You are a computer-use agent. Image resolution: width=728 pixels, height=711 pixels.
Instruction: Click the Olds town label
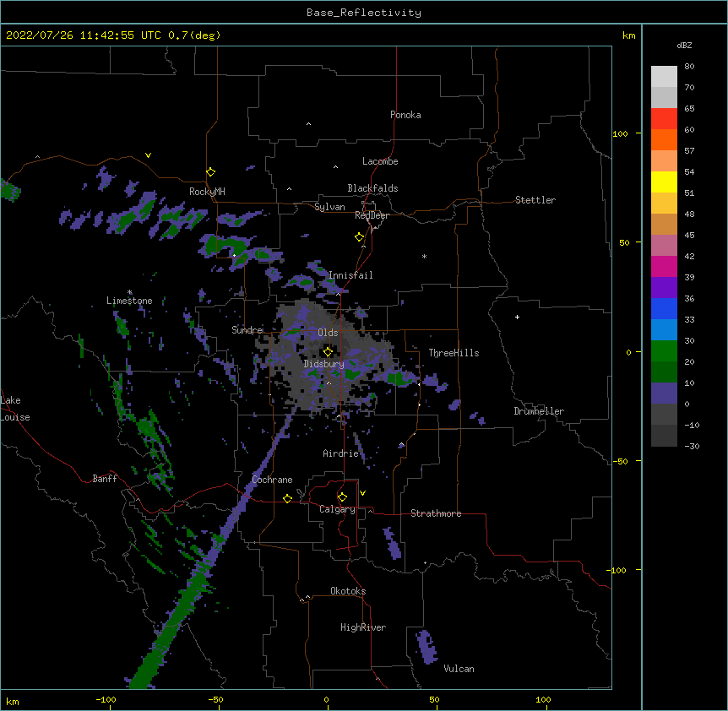(x=328, y=333)
